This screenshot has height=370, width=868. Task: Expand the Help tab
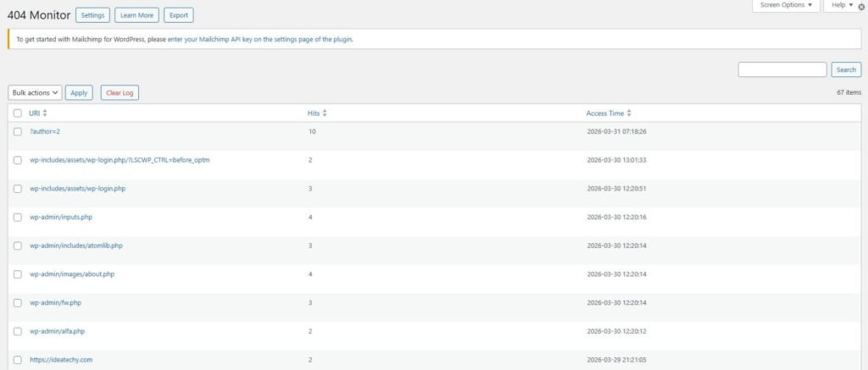point(841,5)
